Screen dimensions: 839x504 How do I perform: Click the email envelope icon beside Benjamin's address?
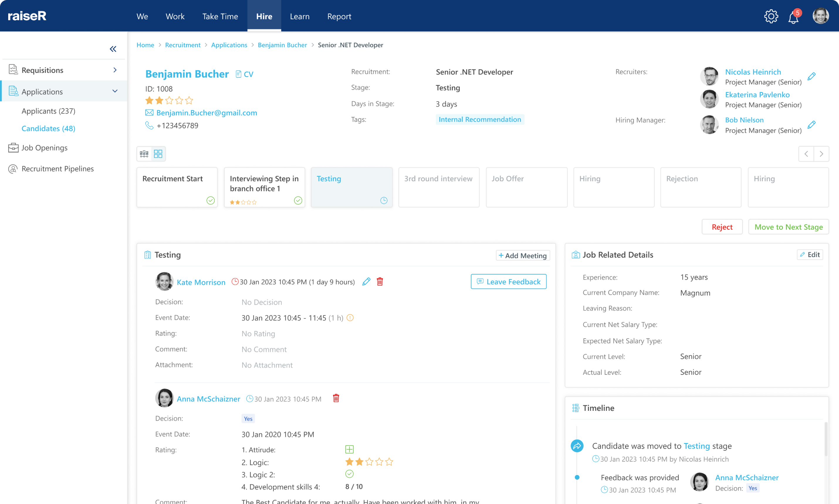tap(150, 113)
